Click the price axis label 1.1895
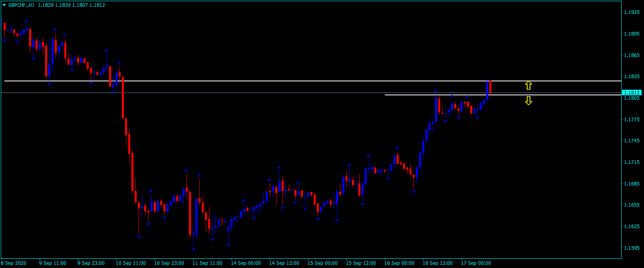Image resolution: width=644 pixels, height=268 pixels. (632, 34)
